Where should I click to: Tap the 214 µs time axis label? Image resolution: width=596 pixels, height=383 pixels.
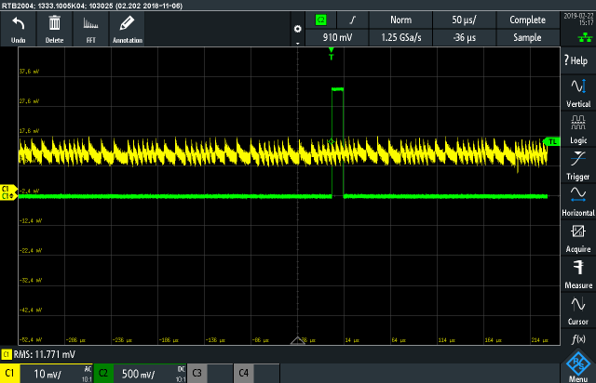click(x=539, y=340)
